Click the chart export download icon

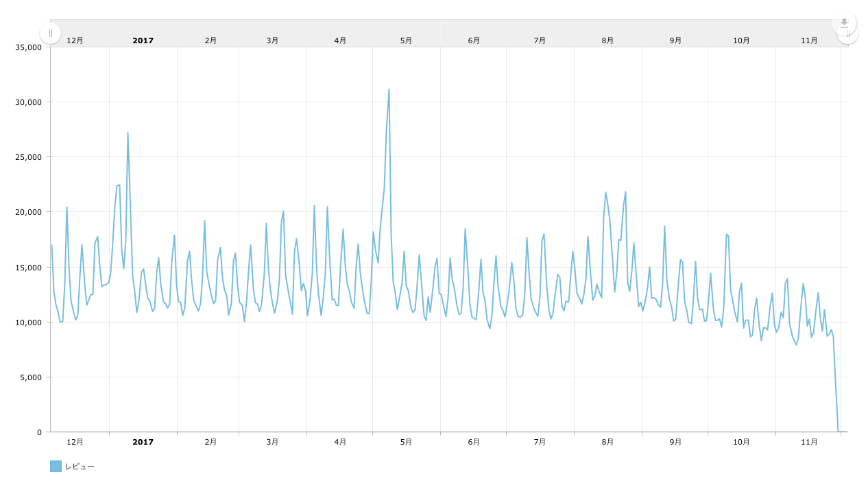coord(844,23)
